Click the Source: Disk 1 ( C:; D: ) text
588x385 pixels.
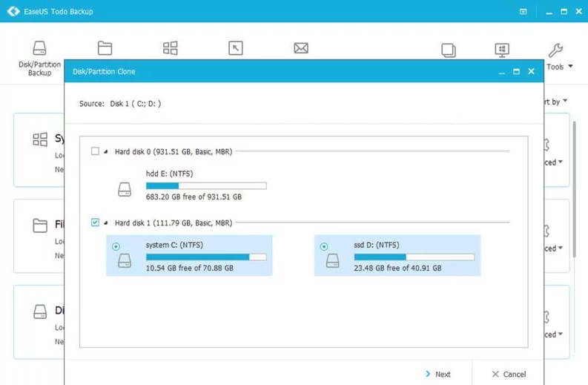tap(120, 104)
